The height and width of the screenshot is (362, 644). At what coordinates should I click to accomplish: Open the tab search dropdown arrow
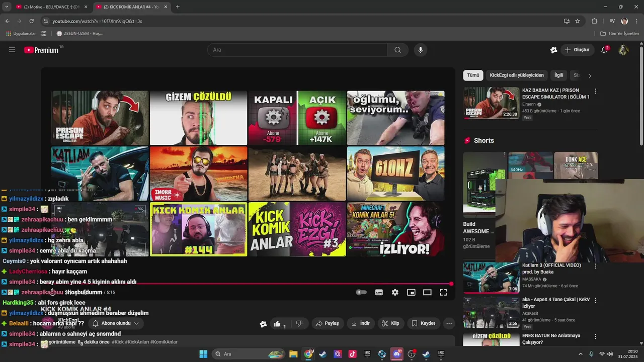click(x=6, y=7)
